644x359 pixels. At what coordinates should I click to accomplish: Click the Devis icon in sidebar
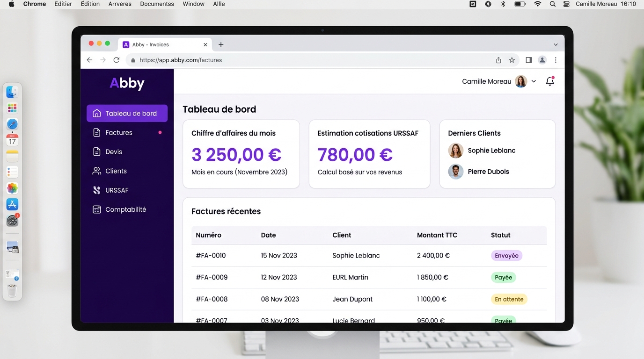tap(97, 152)
